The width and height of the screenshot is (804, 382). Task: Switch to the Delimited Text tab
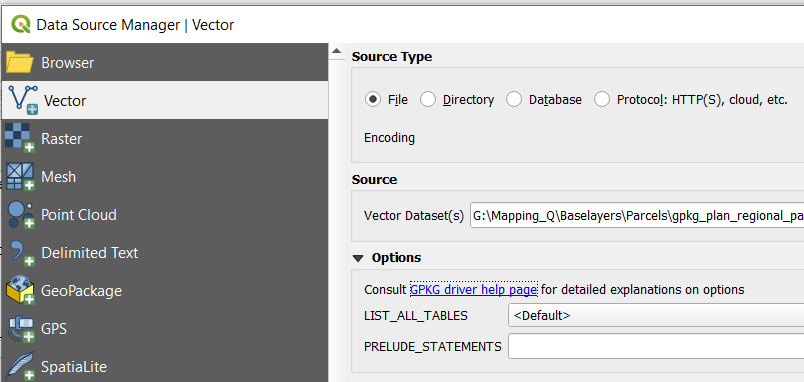coord(165,253)
